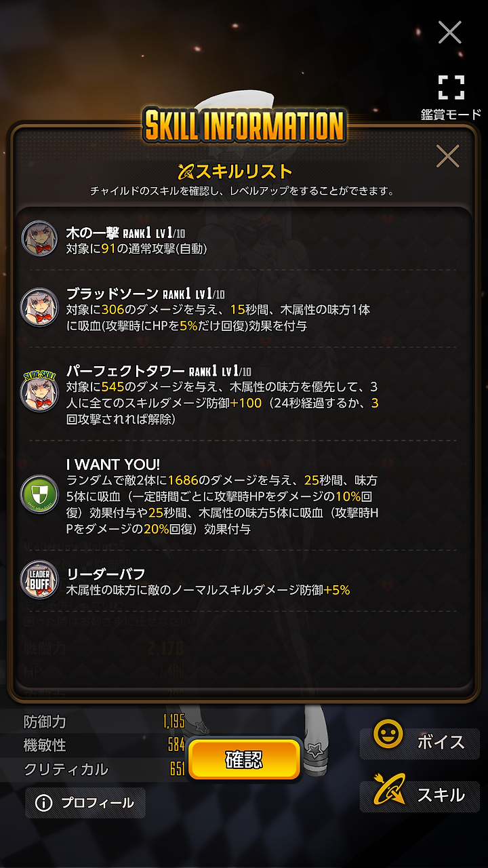Tap the 木の一撃 skill portrait icon
Screen dimensions: 488x868
point(39,239)
